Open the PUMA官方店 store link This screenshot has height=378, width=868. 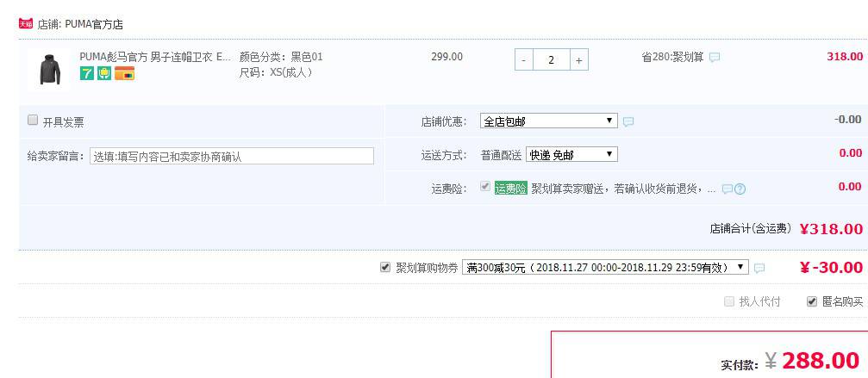pyautogui.click(x=94, y=24)
